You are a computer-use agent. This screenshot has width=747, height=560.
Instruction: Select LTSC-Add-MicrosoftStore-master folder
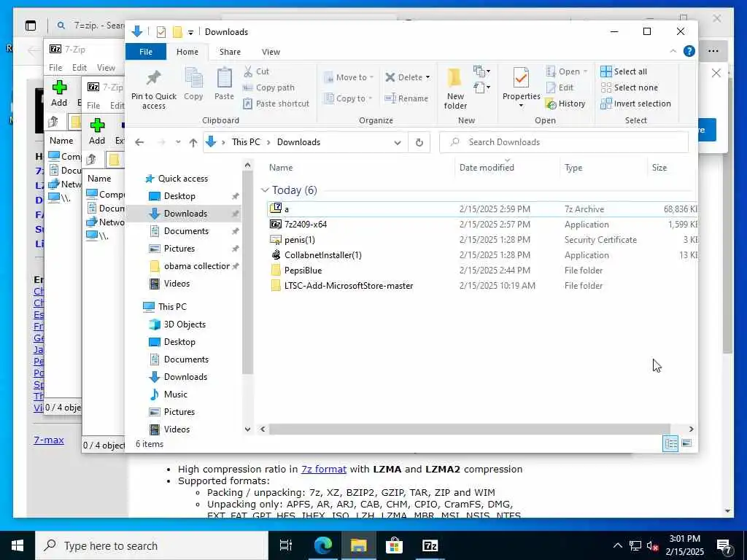pyautogui.click(x=348, y=286)
